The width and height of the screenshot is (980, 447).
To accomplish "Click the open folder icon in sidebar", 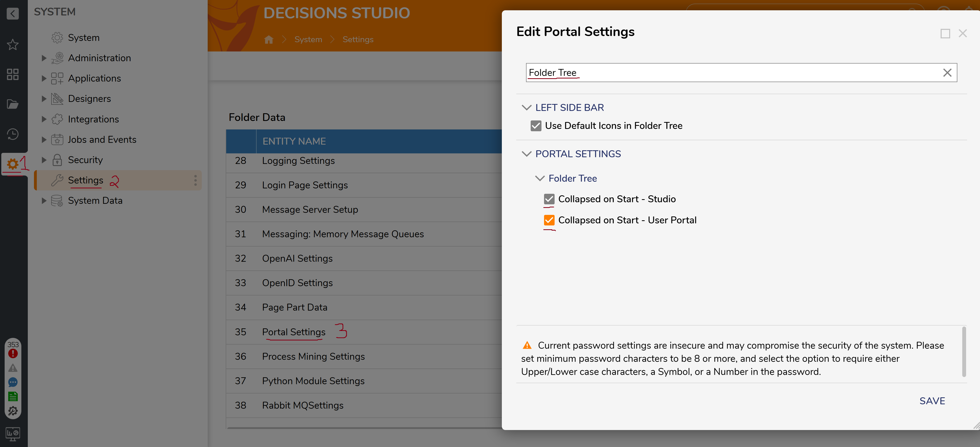I will point(13,104).
